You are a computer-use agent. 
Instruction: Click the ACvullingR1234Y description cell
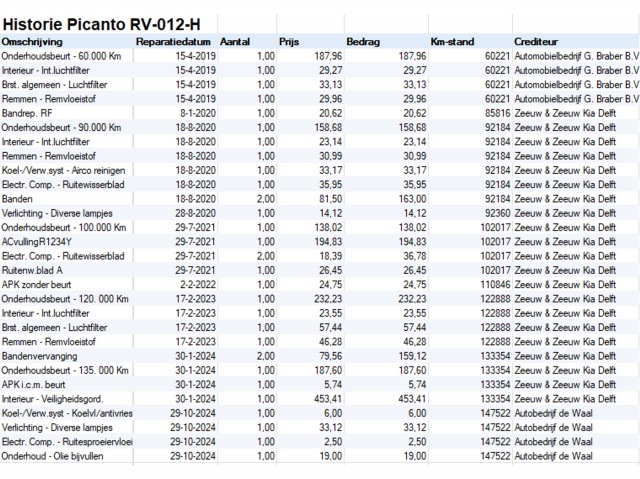click(42, 242)
